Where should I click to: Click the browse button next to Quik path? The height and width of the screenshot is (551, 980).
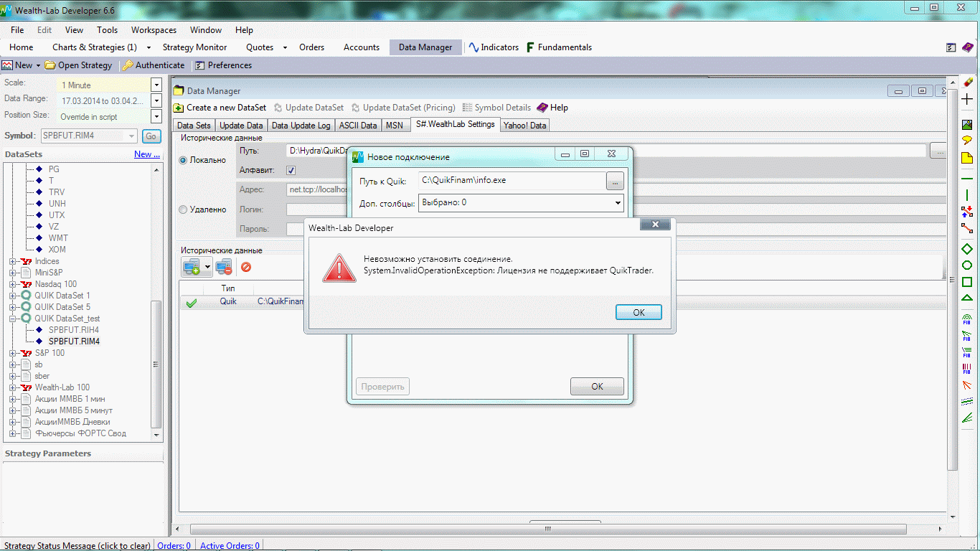point(615,181)
